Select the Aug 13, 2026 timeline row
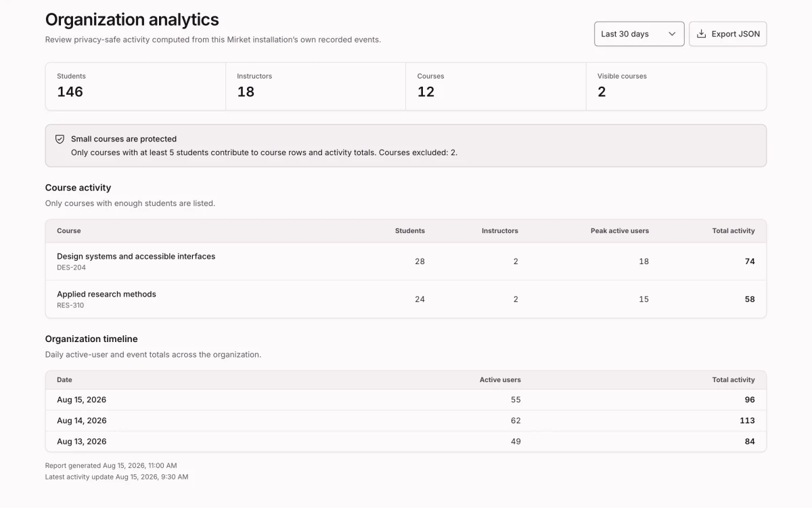This screenshot has width=812, height=508. [406, 442]
